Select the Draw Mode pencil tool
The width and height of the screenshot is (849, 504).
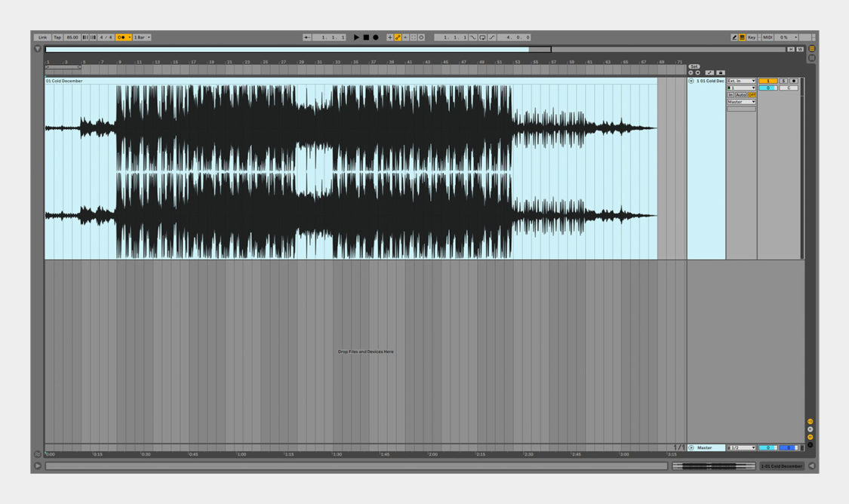tap(734, 37)
